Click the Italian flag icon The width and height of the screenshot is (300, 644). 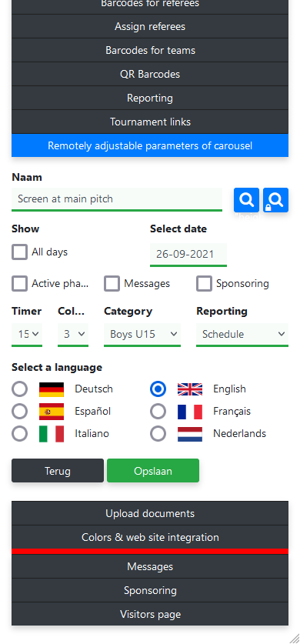coord(52,434)
